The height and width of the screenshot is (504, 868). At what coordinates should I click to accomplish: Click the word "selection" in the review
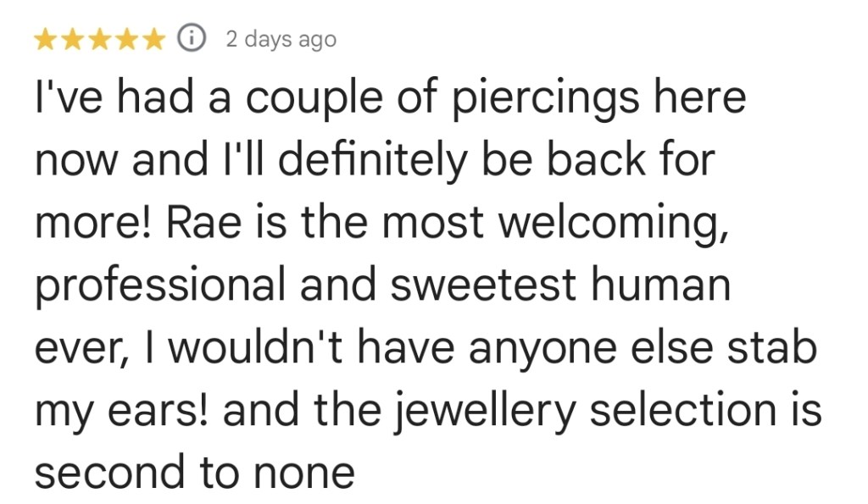[x=687, y=409]
